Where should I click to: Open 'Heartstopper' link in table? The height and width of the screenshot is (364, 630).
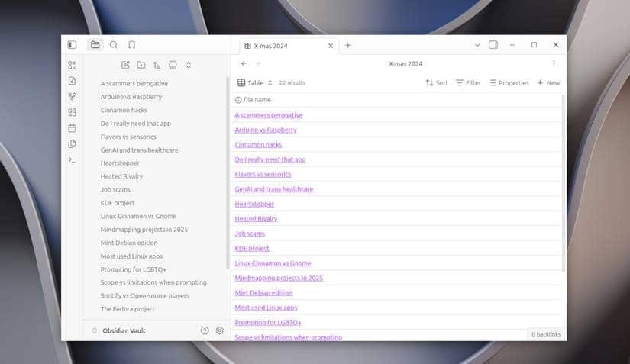tap(254, 204)
